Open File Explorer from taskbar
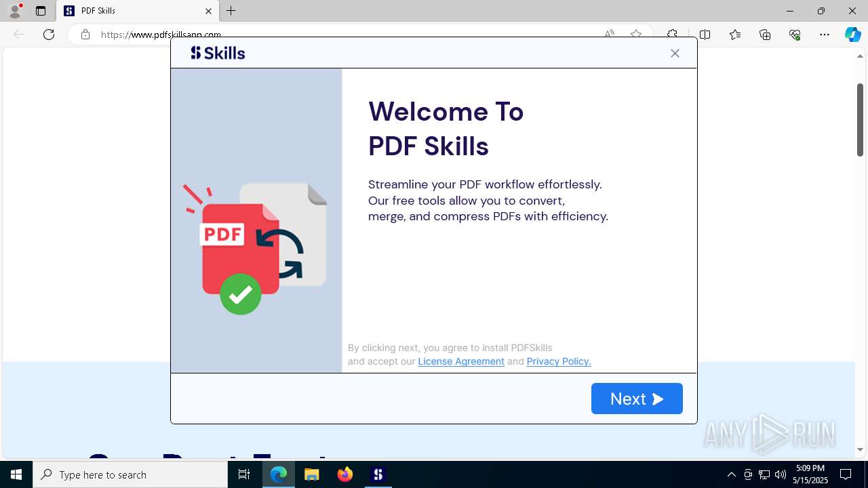 point(311,474)
